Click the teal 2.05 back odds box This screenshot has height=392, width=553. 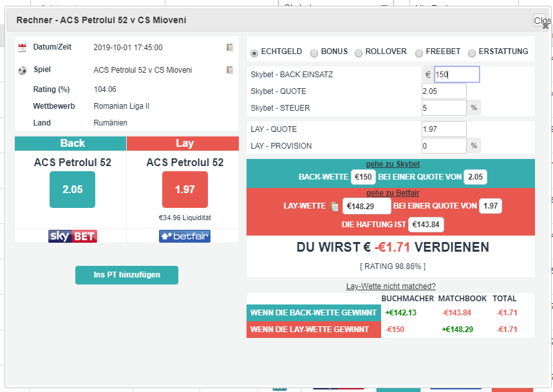[72, 189]
